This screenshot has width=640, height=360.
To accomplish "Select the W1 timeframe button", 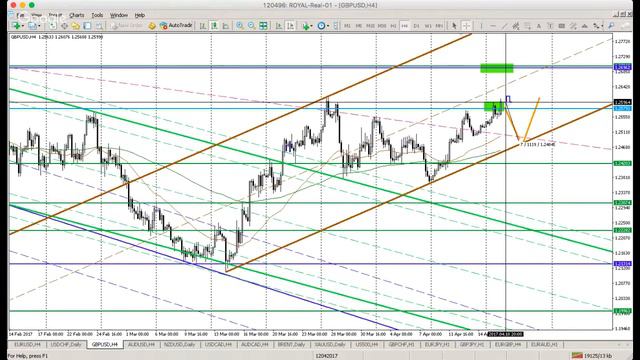I will coord(428,26).
